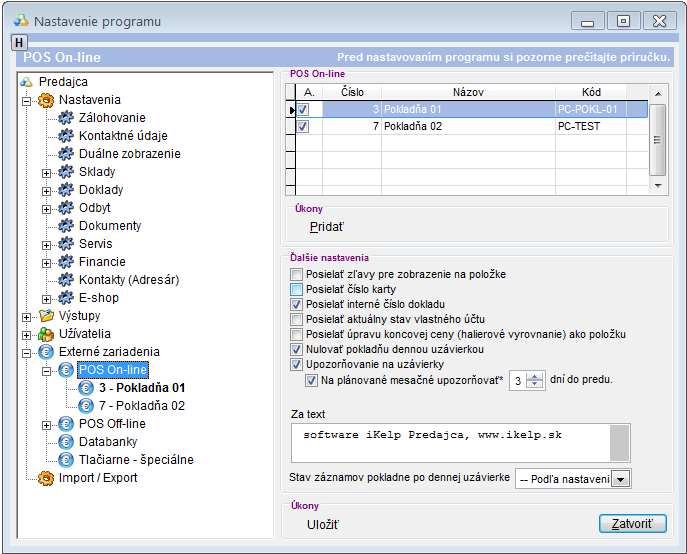This screenshot has width=687, height=554.
Task: Toggle Posielať interné číslo dokladu
Action: click(296, 304)
